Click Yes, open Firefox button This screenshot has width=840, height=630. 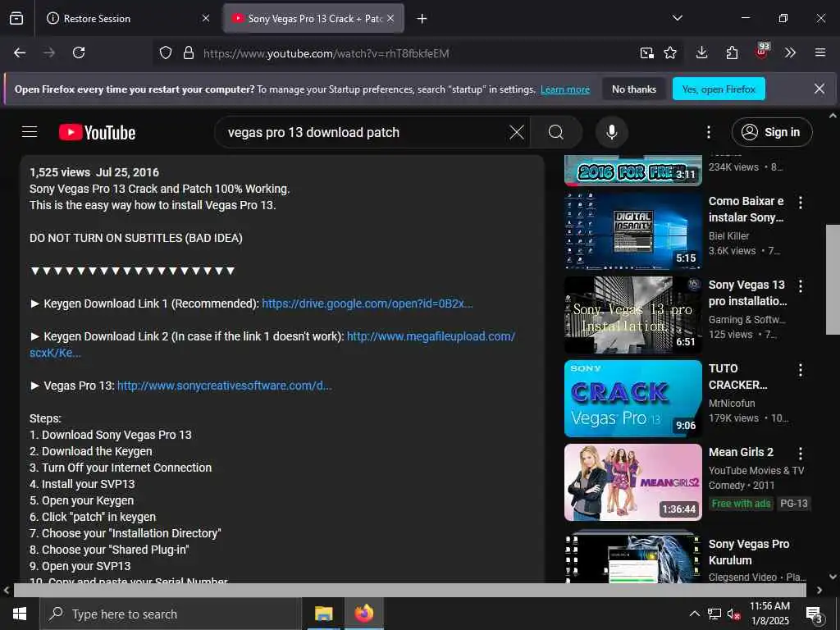click(x=719, y=89)
